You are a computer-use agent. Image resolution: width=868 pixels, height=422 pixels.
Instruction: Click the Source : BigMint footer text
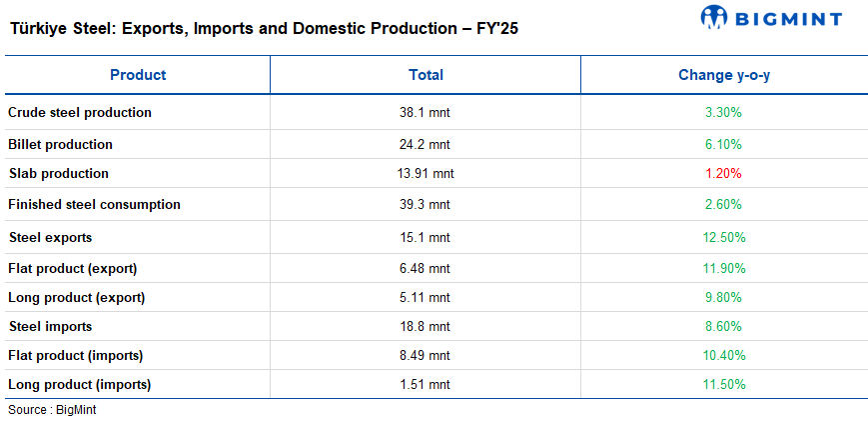tap(52, 410)
